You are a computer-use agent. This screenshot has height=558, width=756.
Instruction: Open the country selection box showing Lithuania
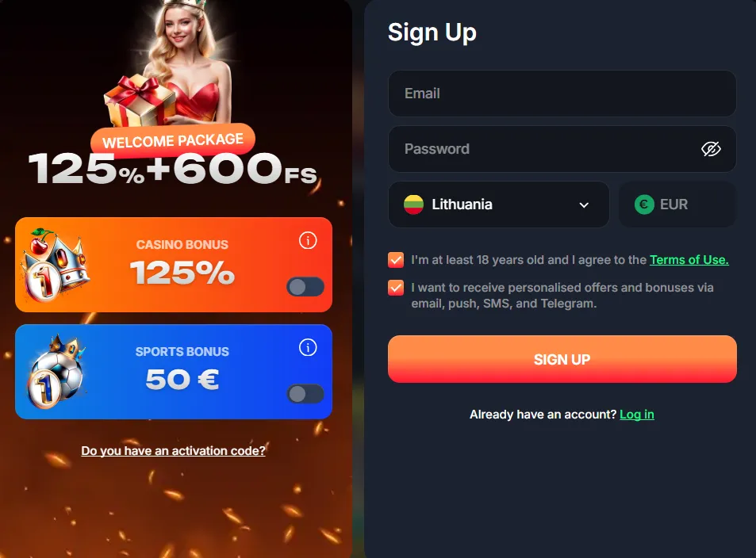click(498, 204)
